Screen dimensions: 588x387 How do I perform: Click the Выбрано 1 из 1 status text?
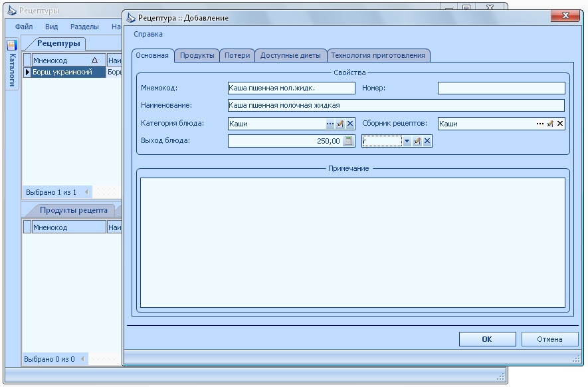pos(51,193)
